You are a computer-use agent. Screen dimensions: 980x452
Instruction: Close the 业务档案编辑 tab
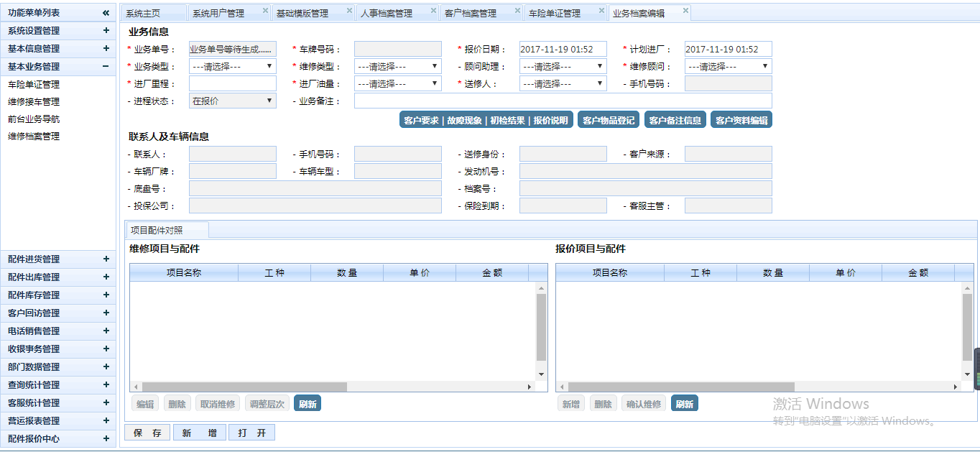(685, 11)
